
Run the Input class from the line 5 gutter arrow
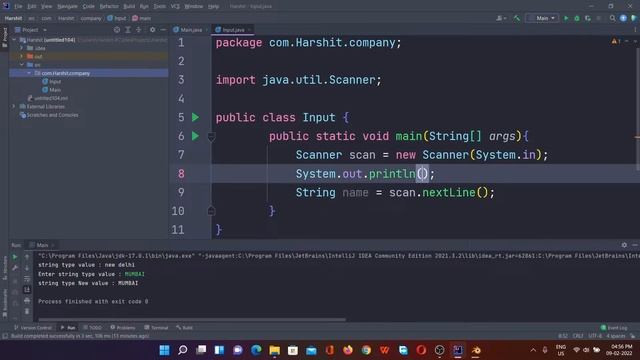(x=196, y=118)
